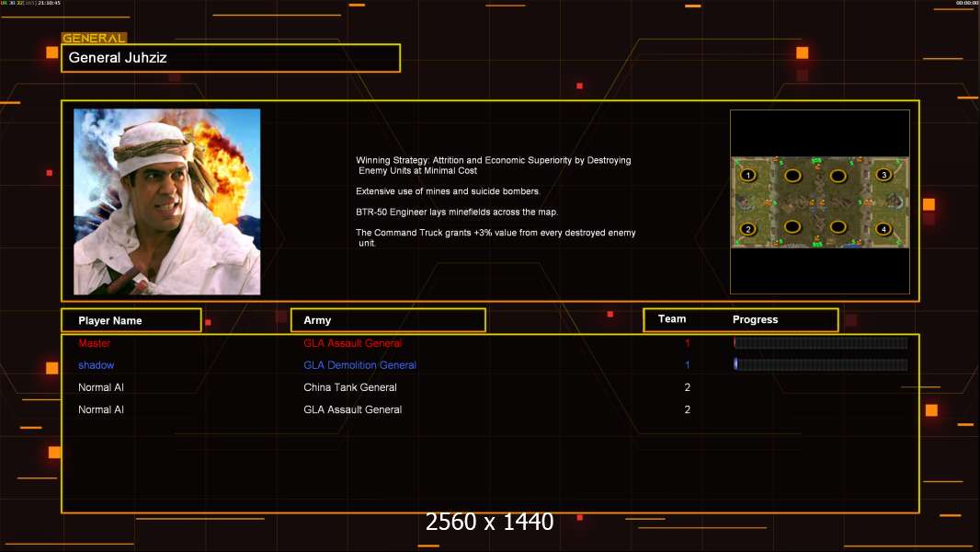980x552 pixels.
Task: Click team number 1 for shadow
Action: coord(688,365)
